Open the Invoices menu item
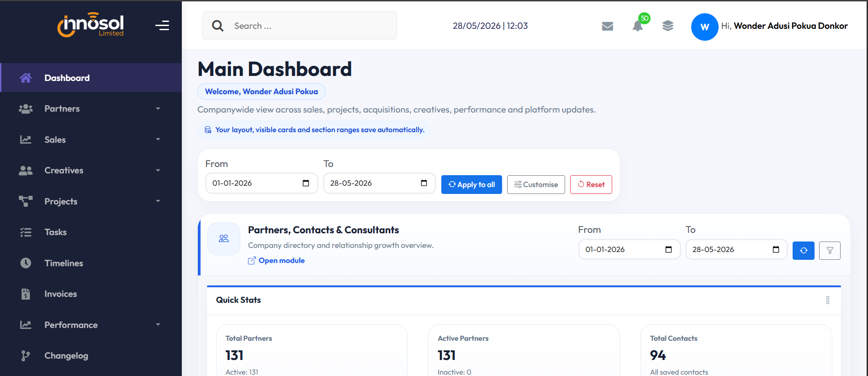 coord(91,294)
